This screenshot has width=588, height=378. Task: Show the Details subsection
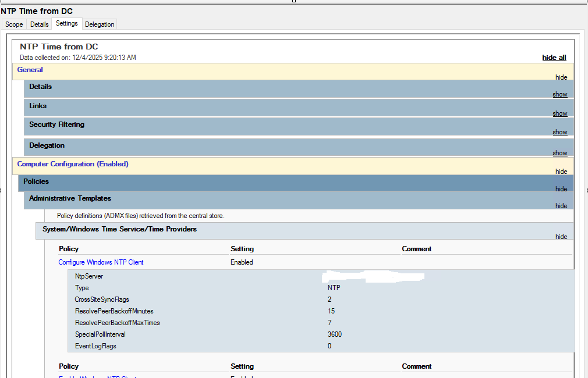(560, 94)
